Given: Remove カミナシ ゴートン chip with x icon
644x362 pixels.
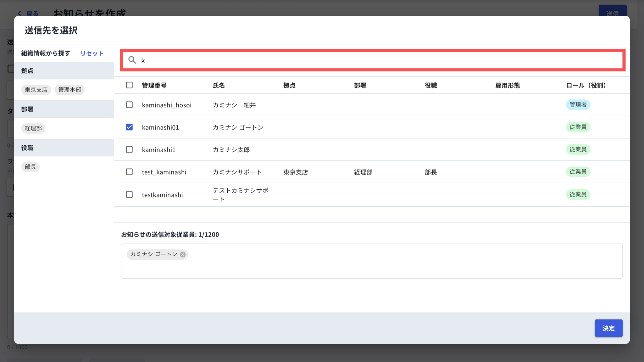Looking at the screenshot, I should pos(183,254).
